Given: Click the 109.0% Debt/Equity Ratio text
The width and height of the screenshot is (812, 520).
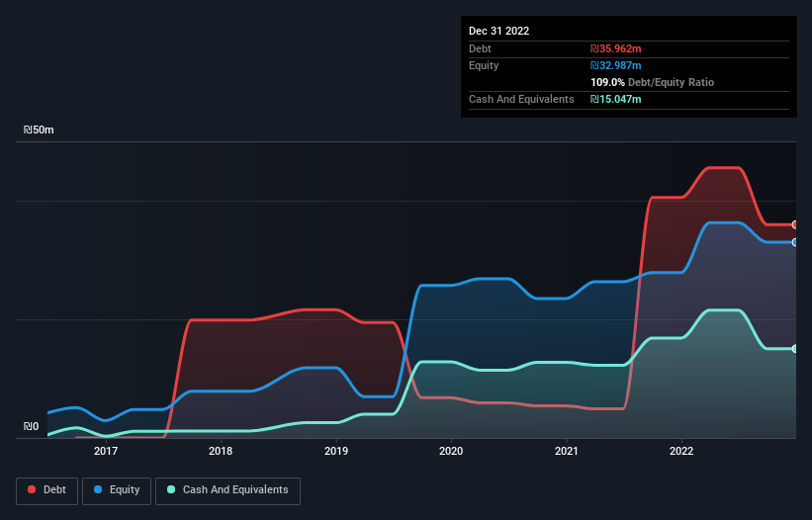Looking at the screenshot, I should [652, 82].
